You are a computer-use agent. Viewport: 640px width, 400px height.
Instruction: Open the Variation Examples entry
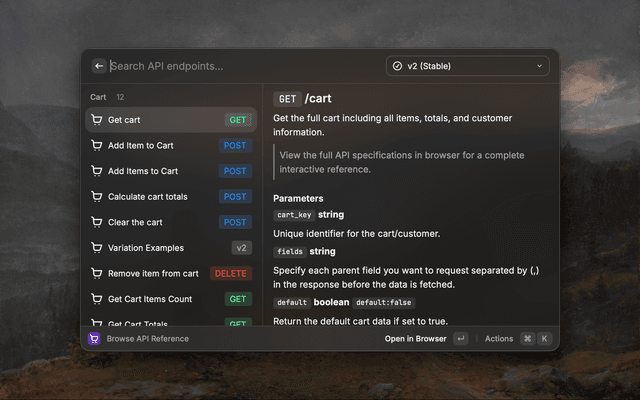click(171, 248)
